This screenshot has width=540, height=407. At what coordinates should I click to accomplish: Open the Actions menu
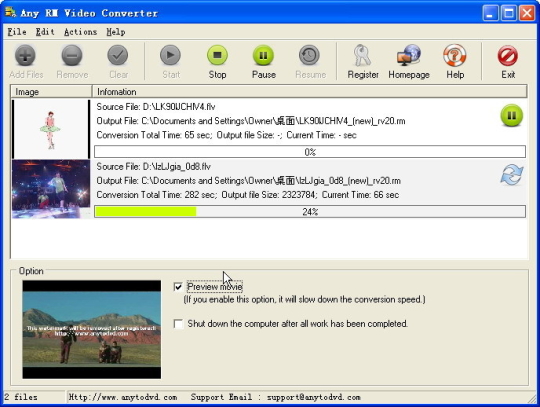[x=80, y=32]
